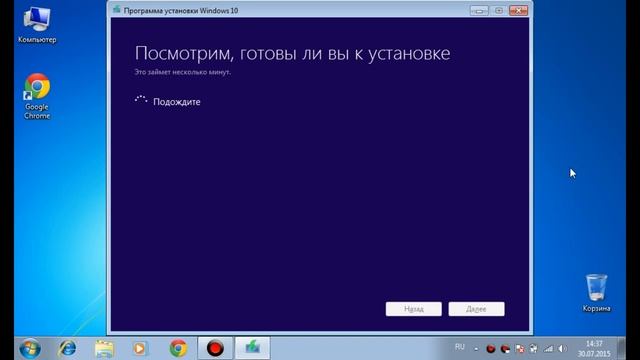The image size is (640, 360).
Task: Show hidden tray icons arrow
Action: [x=476, y=349]
